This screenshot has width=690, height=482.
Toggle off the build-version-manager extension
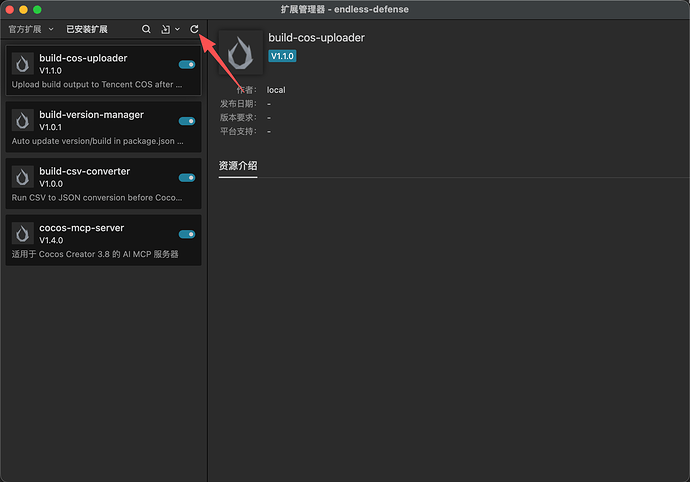[x=187, y=121]
